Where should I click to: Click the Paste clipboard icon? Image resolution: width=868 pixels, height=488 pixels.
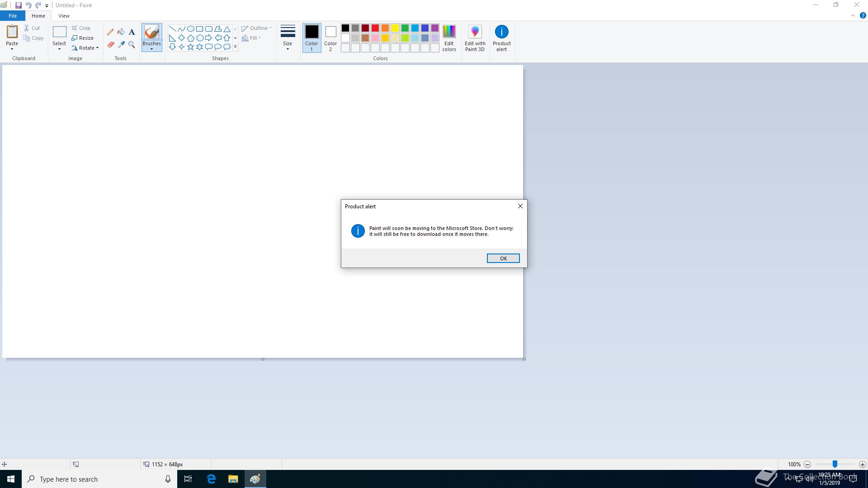point(12,32)
